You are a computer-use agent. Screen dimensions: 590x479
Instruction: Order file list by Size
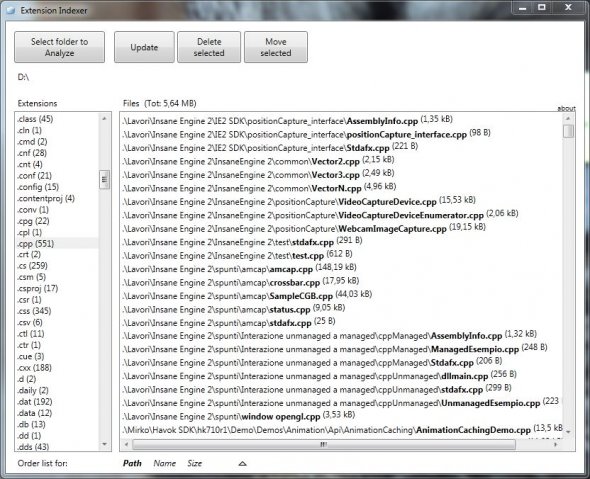195,463
